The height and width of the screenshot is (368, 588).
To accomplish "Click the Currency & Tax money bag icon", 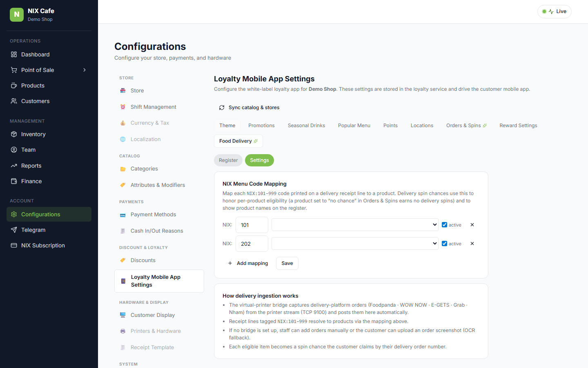I will point(123,123).
